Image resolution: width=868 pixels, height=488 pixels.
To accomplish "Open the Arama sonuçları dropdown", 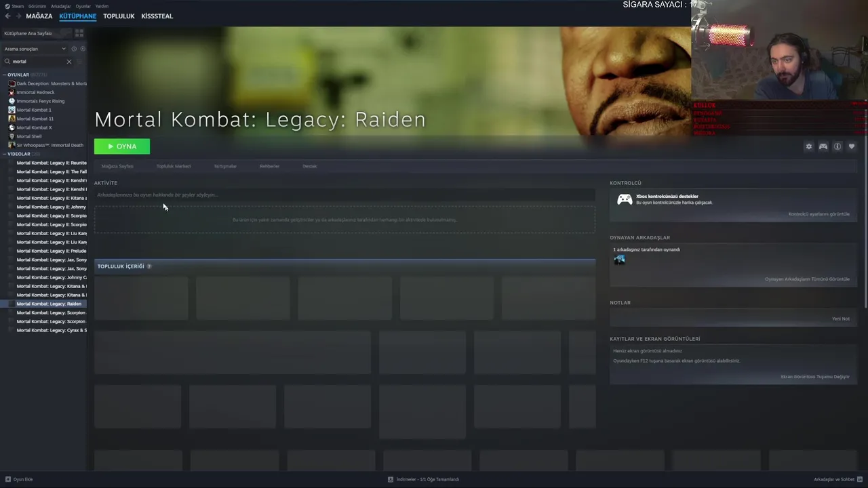I will (34, 49).
